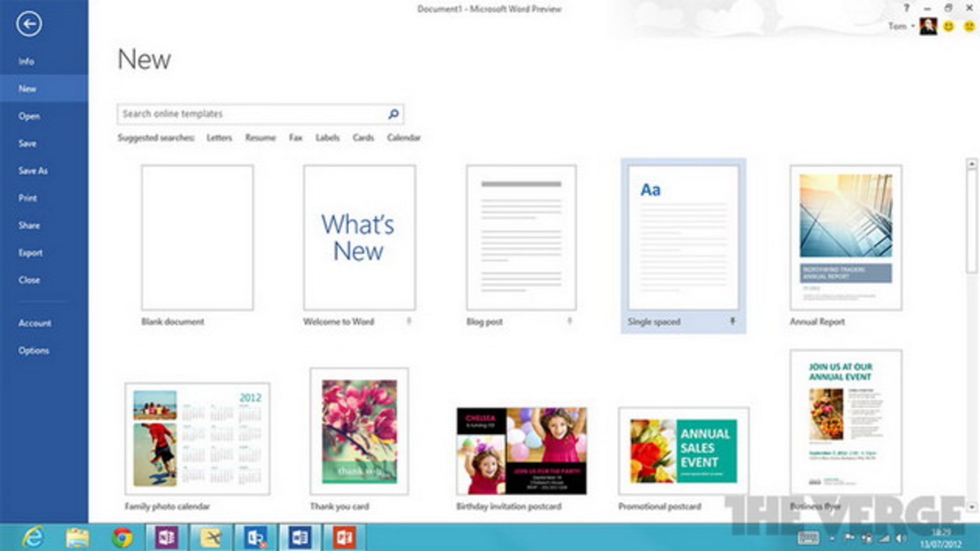Click the Letters suggested search link

pyautogui.click(x=219, y=138)
